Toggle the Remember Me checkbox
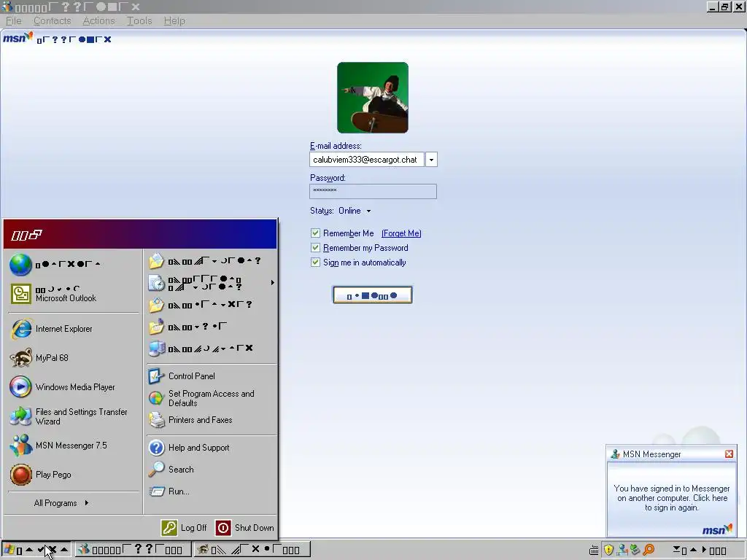Image resolution: width=747 pixels, height=560 pixels. point(315,233)
